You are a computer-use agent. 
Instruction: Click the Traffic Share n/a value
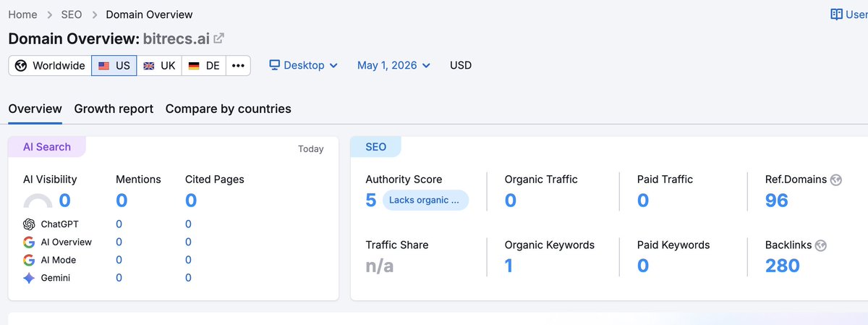[x=380, y=266]
